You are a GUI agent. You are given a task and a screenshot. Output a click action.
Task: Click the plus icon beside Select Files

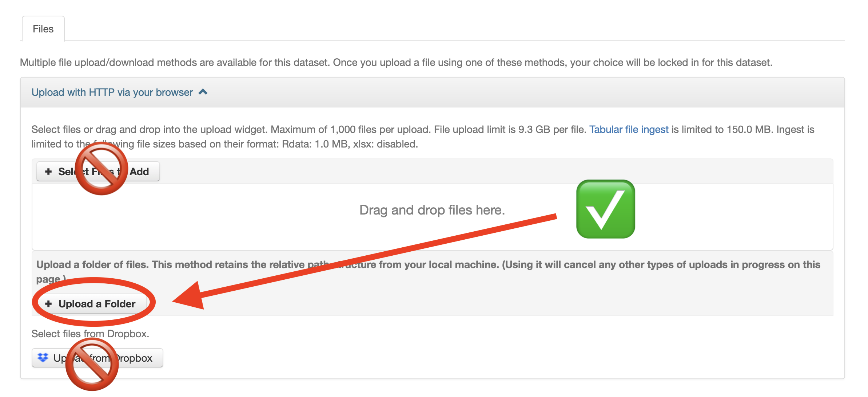(48, 171)
